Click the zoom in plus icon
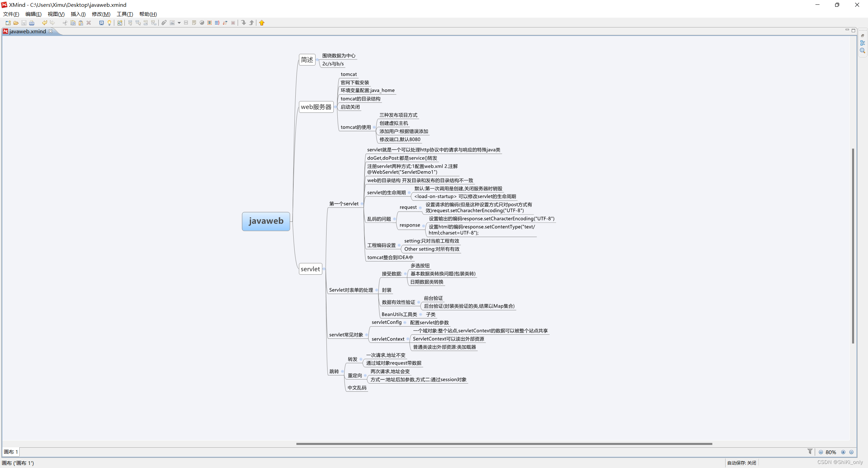Image resolution: width=868 pixels, height=468 pixels. (x=843, y=452)
